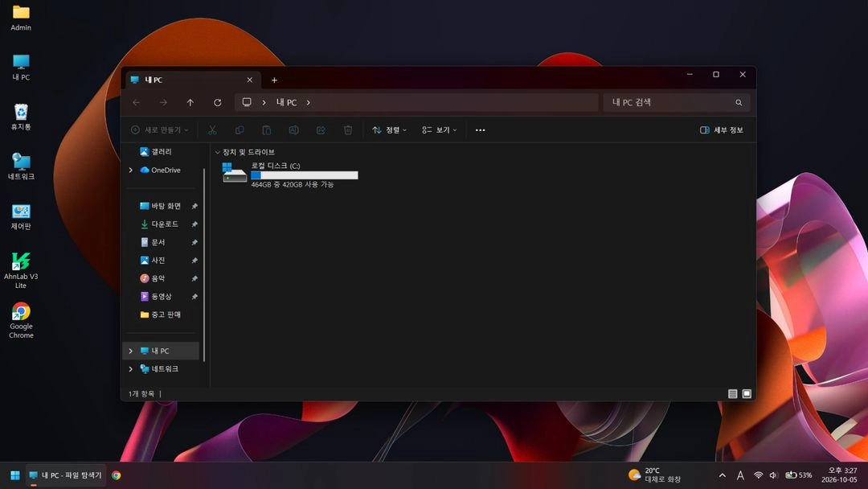Refresh the 내 PC view
The width and height of the screenshot is (868, 489).
pyautogui.click(x=218, y=102)
